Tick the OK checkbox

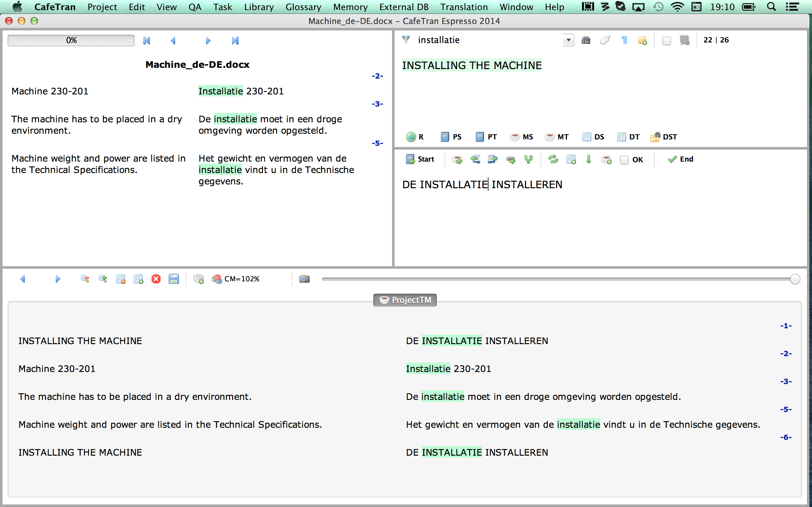[624, 160]
